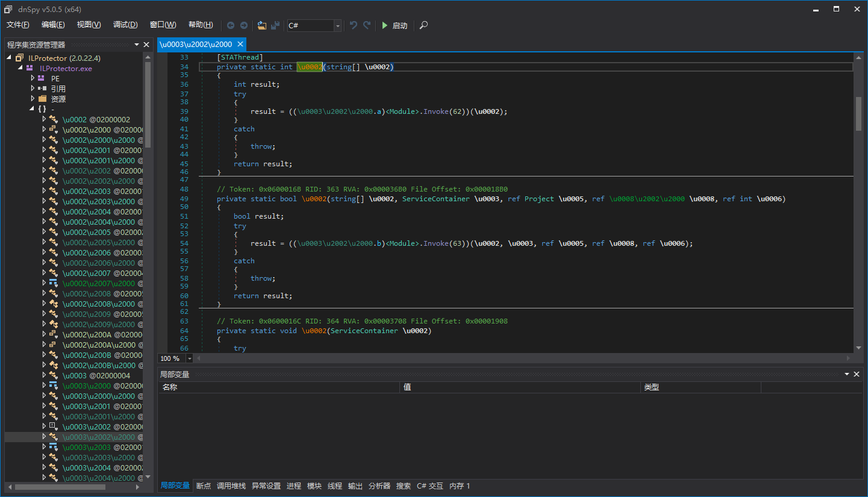Expand the PE tree node

33,78
